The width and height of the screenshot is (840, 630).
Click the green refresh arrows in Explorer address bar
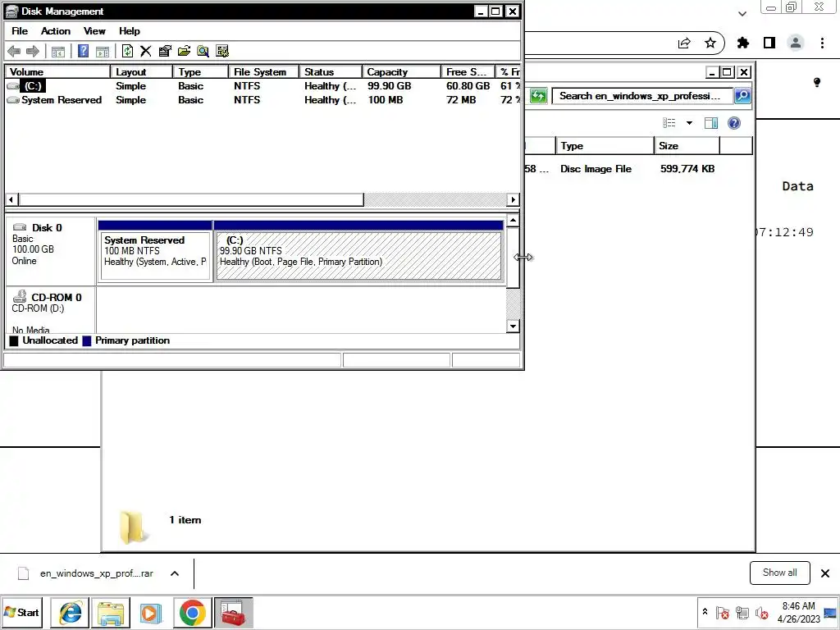coord(538,96)
